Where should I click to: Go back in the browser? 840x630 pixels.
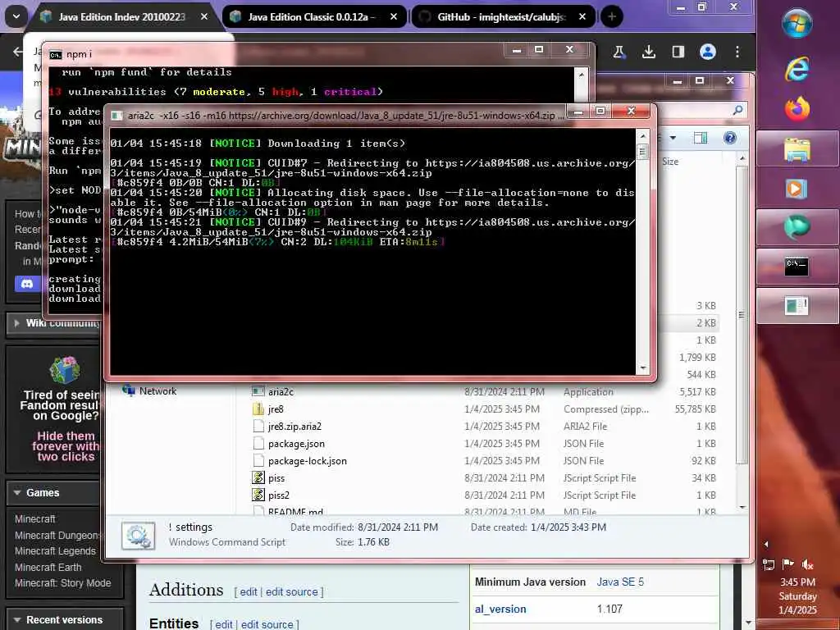point(18,52)
